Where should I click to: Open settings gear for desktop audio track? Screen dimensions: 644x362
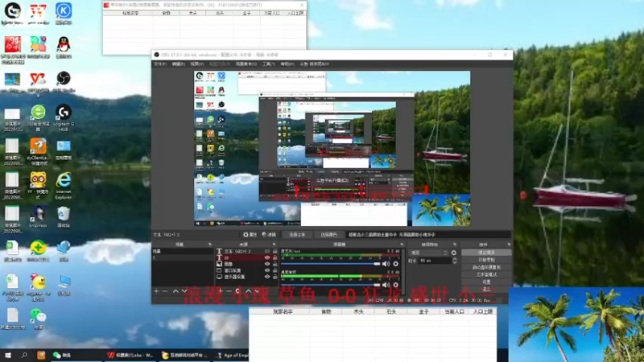point(395,285)
